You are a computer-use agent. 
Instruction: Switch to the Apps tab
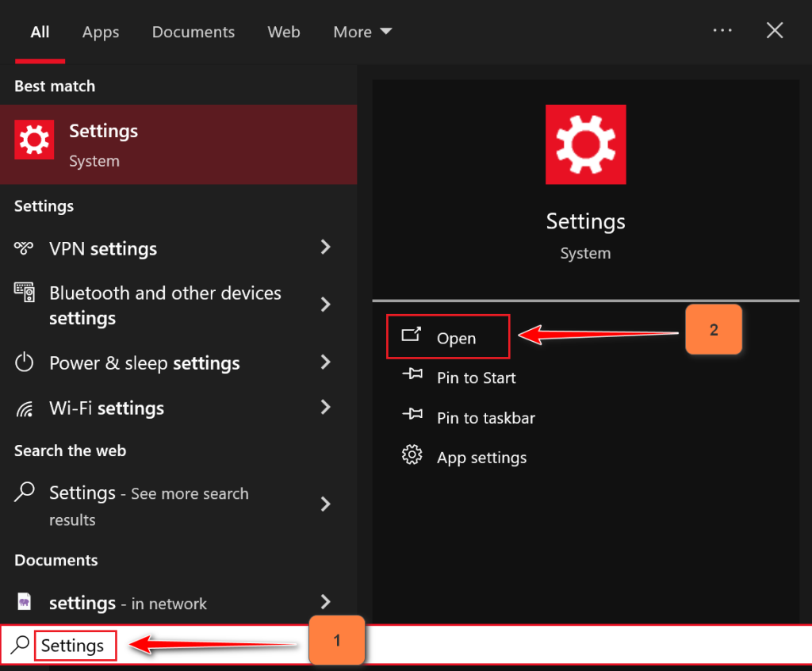click(x=101, y=32)
